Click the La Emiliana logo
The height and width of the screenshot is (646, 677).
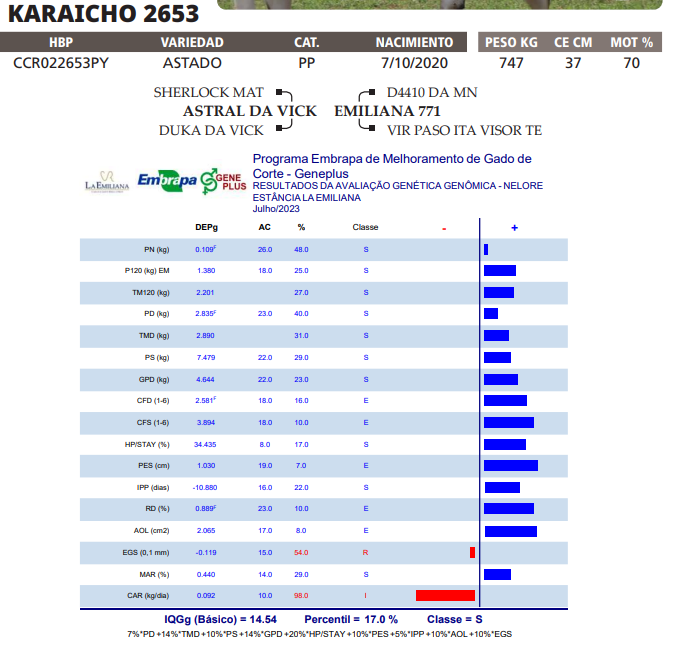click(106, 181)
